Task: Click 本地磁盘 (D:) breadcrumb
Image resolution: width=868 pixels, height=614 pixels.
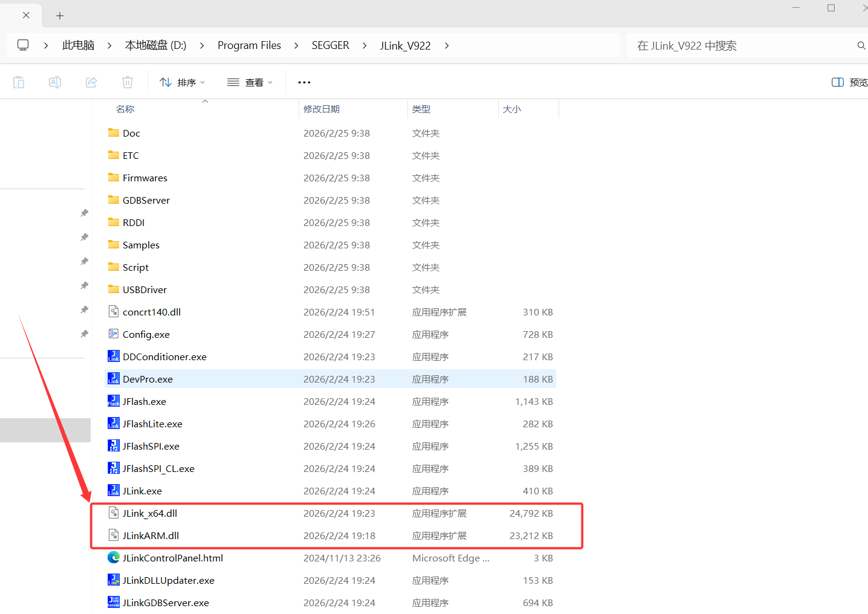Action: (155, 45)
